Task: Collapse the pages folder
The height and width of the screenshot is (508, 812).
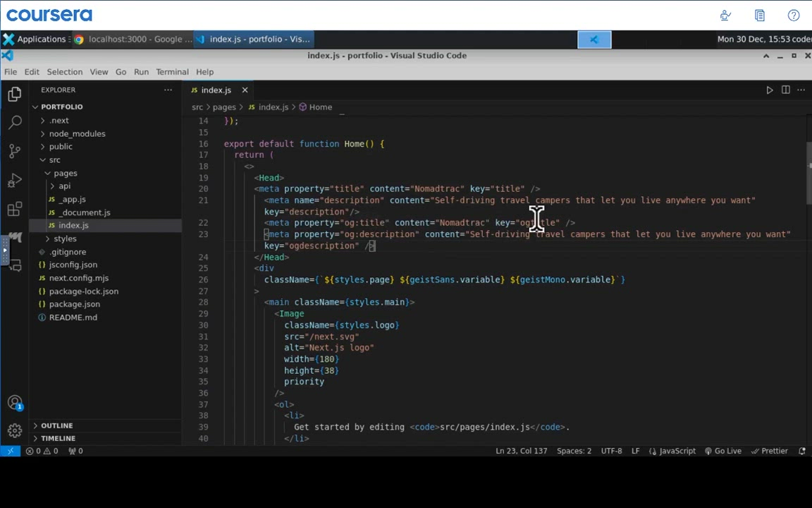Action: [x=106, y=173]
